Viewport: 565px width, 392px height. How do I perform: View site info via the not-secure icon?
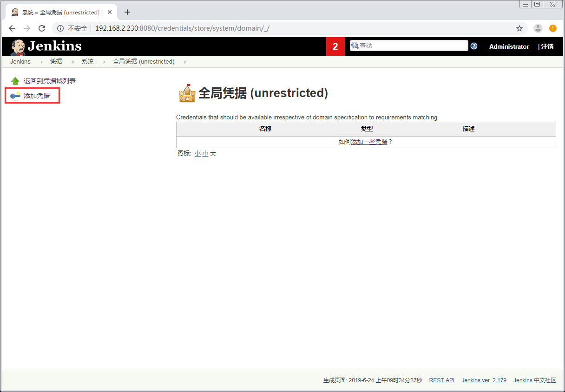click(60, 28)
